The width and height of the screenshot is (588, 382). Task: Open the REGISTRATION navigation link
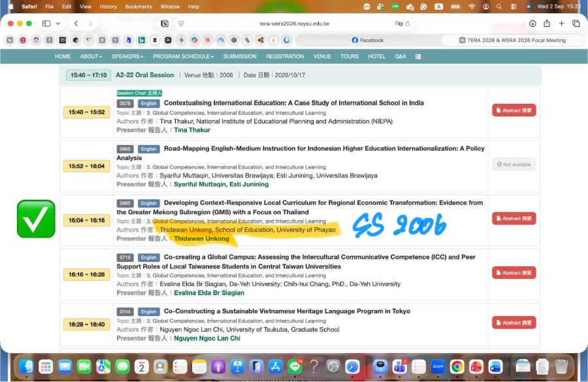[x=285, y=56]
